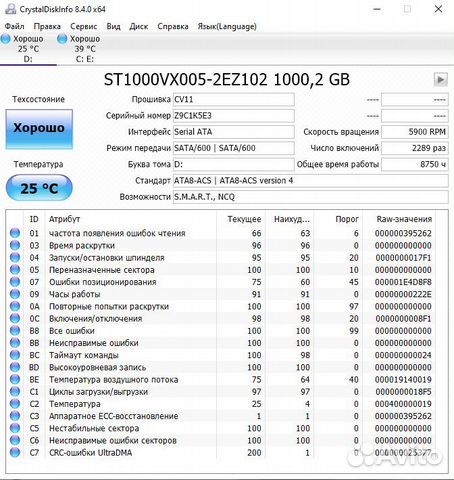Open the Сервис menu

pos(83,26)
